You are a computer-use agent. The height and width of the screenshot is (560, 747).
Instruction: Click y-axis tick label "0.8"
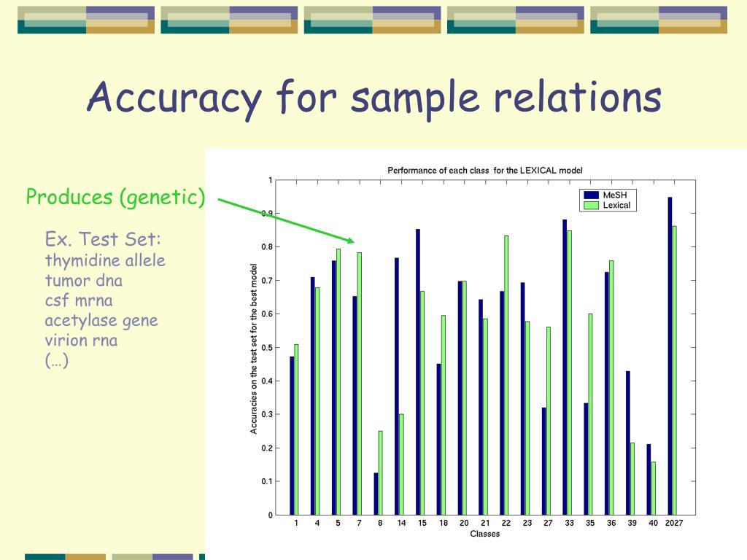(x=267, y=247)
